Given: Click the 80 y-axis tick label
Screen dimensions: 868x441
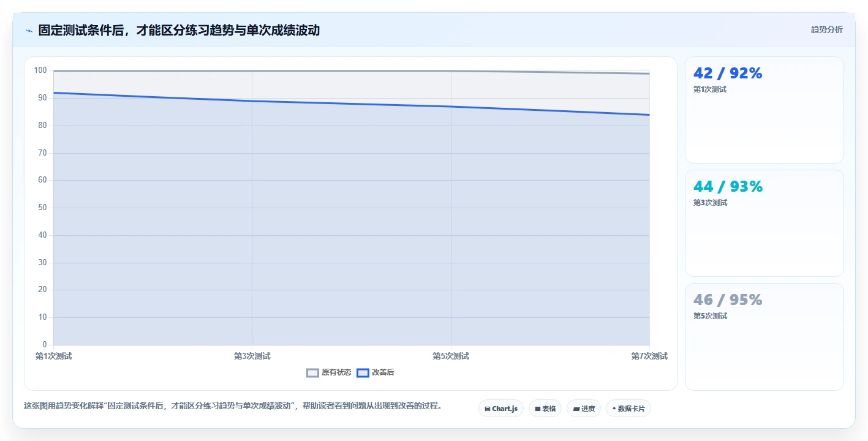Looking at the screenshot, I should [42, 126].
